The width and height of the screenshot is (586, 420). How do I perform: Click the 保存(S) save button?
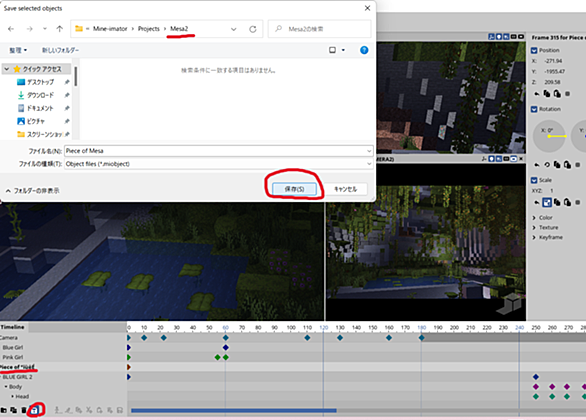point(294,189)
